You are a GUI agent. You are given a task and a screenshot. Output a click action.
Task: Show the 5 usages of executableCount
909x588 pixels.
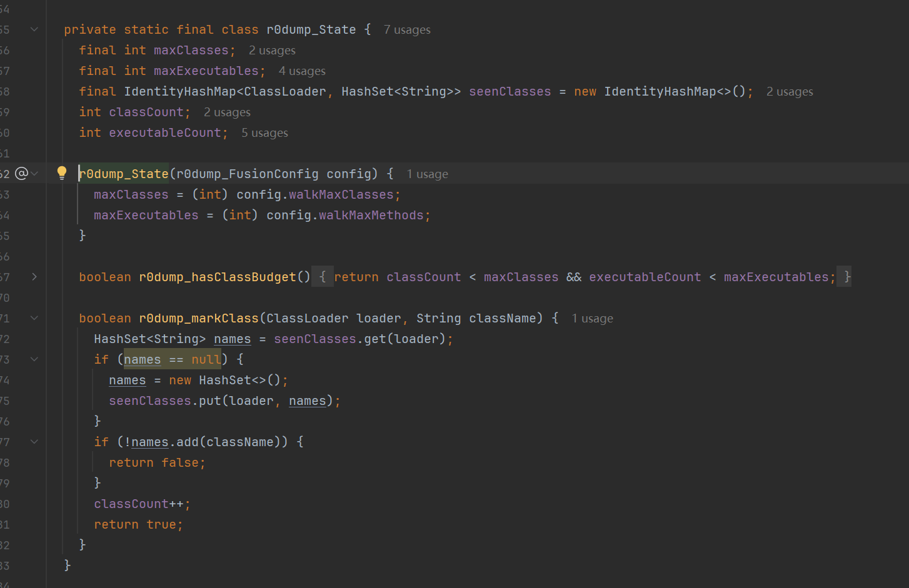(x=264, y=133)
